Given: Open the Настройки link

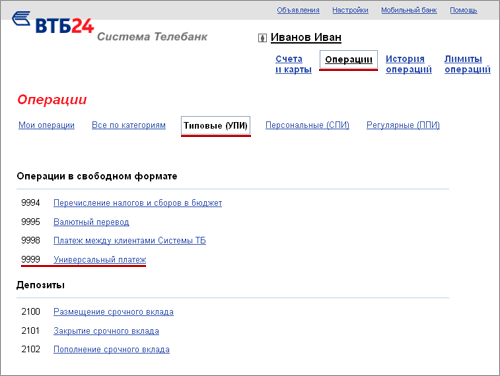Looking at the screenshot, I should 350,10.
